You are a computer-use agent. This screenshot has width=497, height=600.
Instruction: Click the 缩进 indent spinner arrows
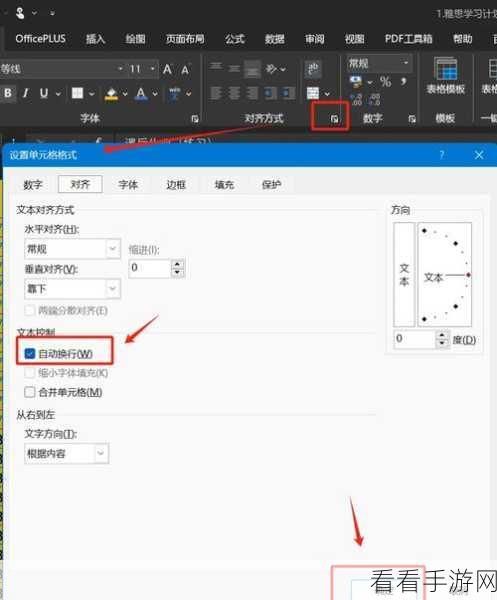[x=177, y=268]
